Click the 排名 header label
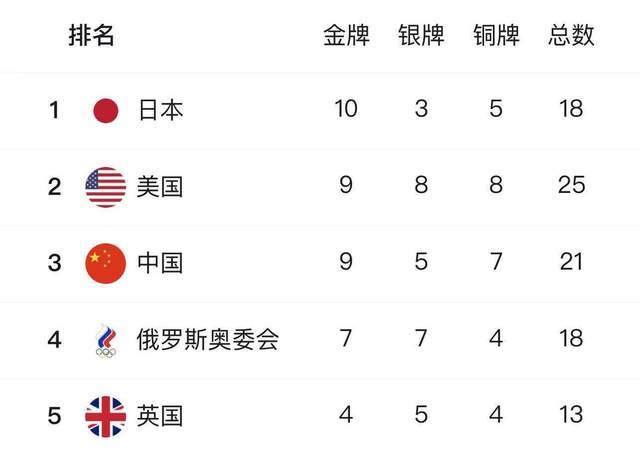This screenshot has height=452, width=640. [x=91, y=35]
